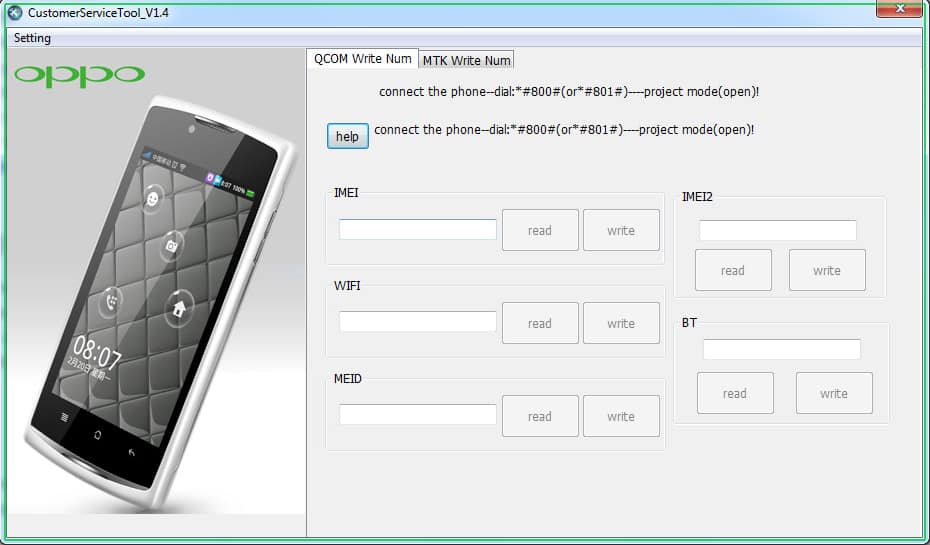Click write in the MEID group
This screenshot has height=545, width=930.
[x=621, y=416]
